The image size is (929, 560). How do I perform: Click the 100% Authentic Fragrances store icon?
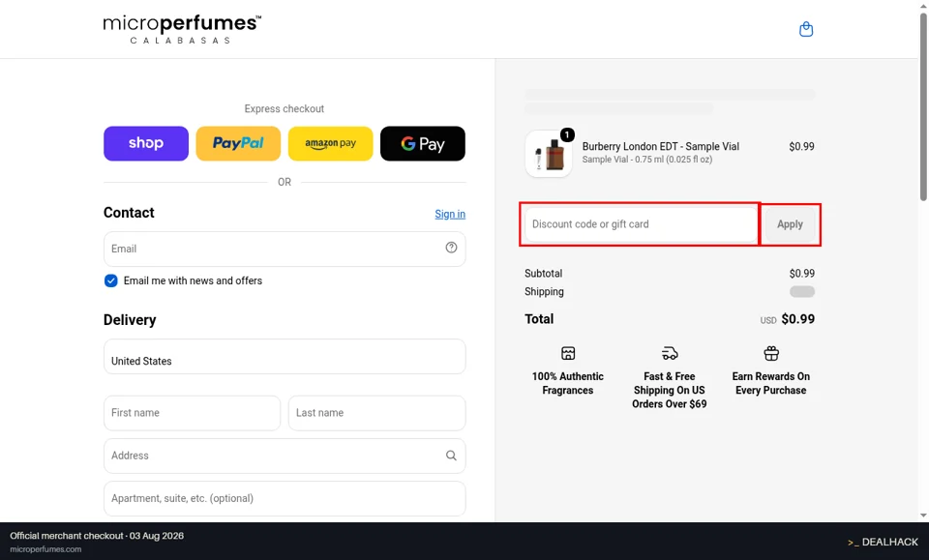point(568,353)
